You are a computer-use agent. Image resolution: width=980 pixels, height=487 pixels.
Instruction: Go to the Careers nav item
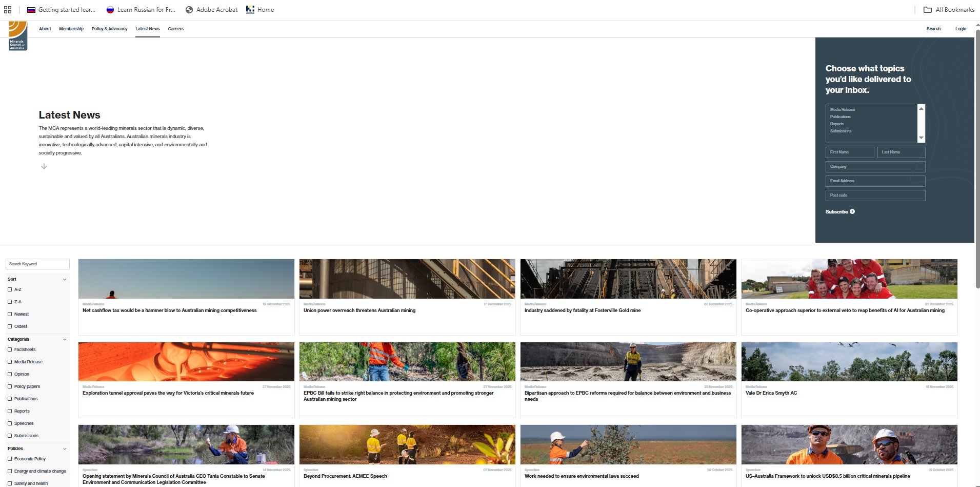(x=175, y=29)
